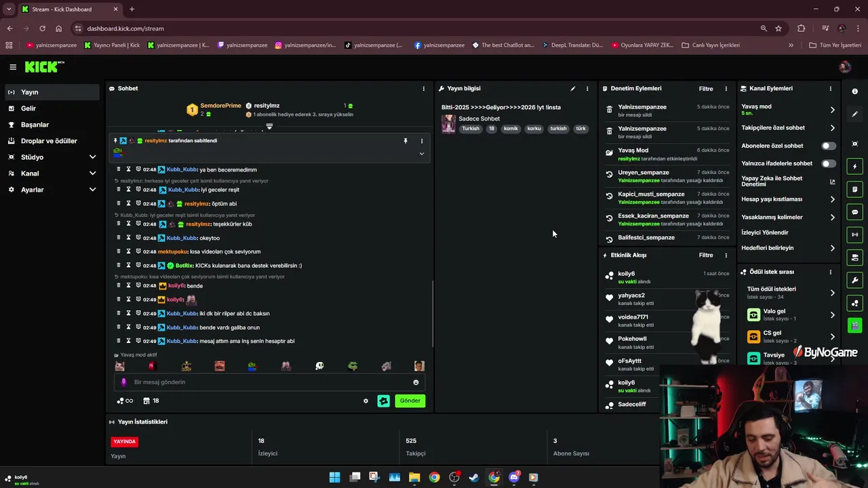868x488 pixels.
Task: Open Takipçilere özel sohbet options
Action: tap(833, 128)
